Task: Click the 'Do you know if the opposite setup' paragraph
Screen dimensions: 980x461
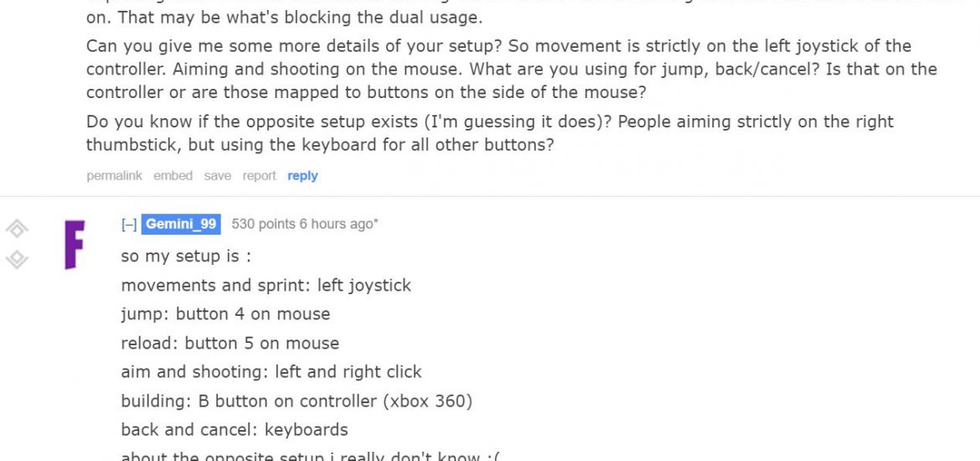Action: click(490, 133)
